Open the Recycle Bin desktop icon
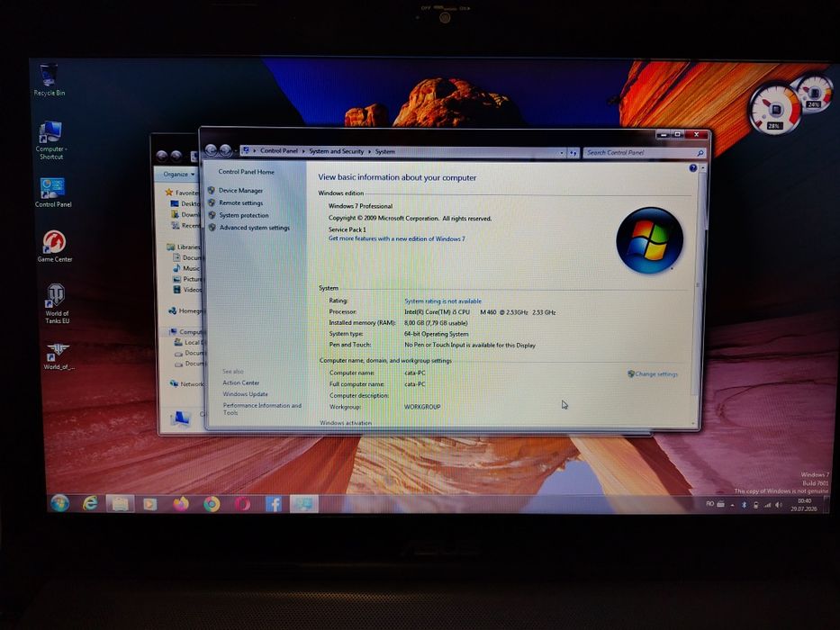Image resolution: width=840 pixels, height=630 pixels. pos(49,79)
